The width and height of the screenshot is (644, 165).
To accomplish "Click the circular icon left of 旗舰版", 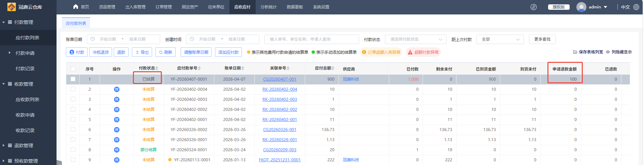I will click(534, 7).
